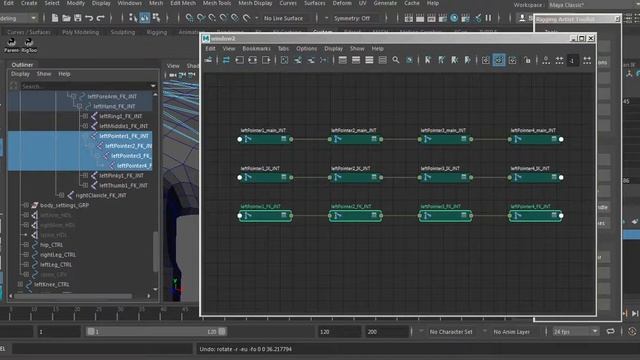Image resolution: width=640 pixels, height=360 pixels.
Task: Toggle the highlighted select-by-object-type mode button
Action: click(x=144, y=18)
